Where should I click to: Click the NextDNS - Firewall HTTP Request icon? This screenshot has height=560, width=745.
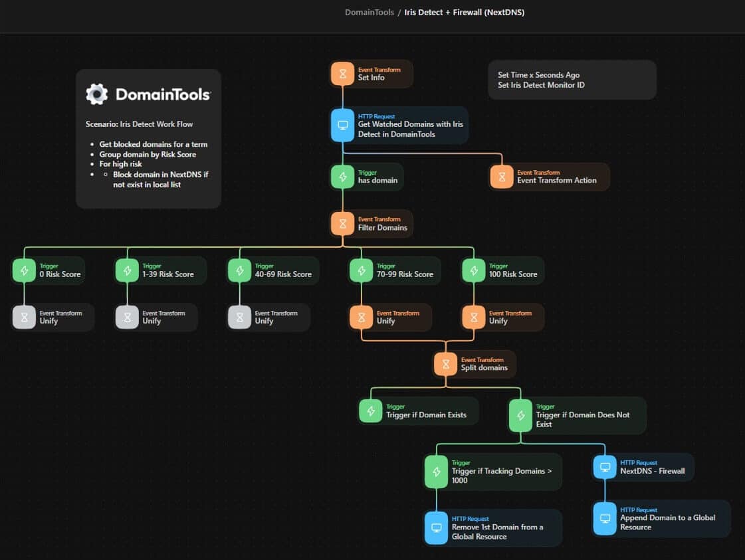[605, 467]
